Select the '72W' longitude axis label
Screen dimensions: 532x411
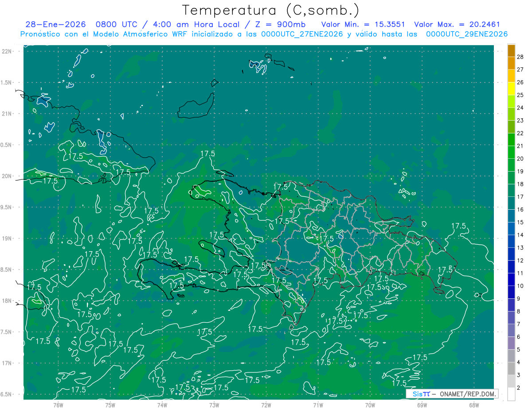(x=266, y=405)
